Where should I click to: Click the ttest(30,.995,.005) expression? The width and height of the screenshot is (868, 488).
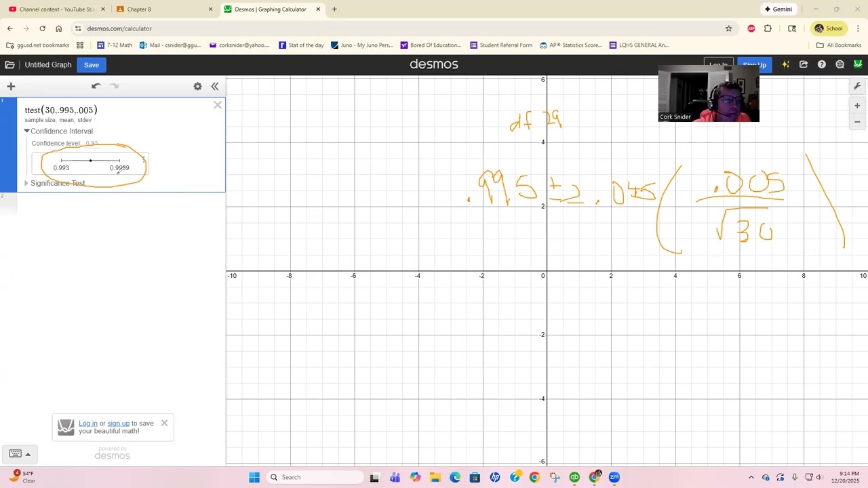tap(61, 110)
